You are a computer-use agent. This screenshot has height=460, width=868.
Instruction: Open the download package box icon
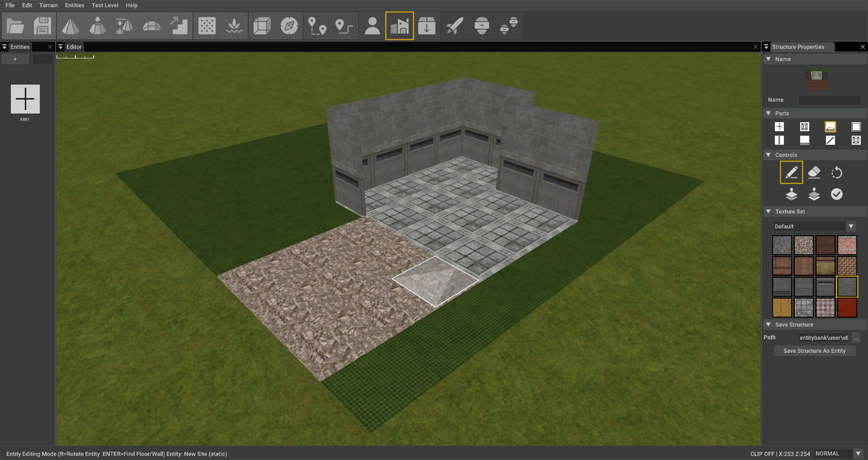(427, 26)
